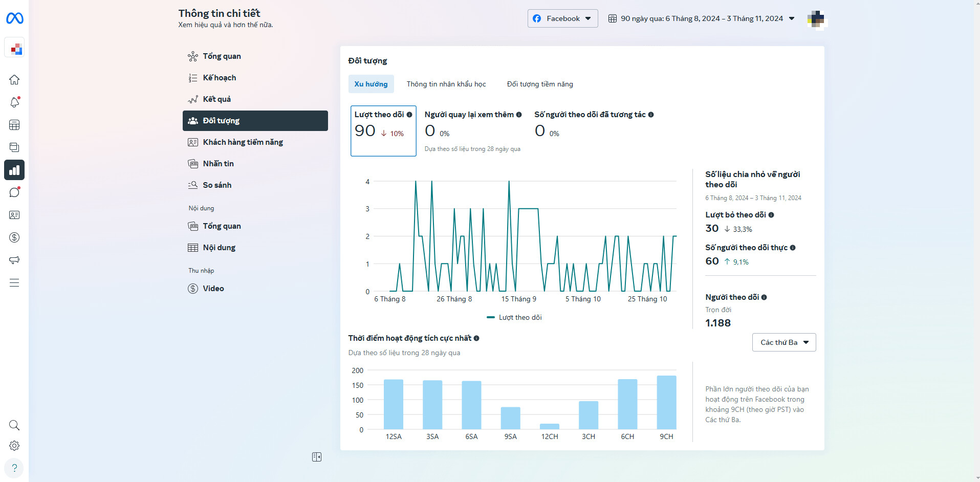Open the Planner grid icon in rail
The width and height of the screenshot is (980, 482).
tap(14, 125)
